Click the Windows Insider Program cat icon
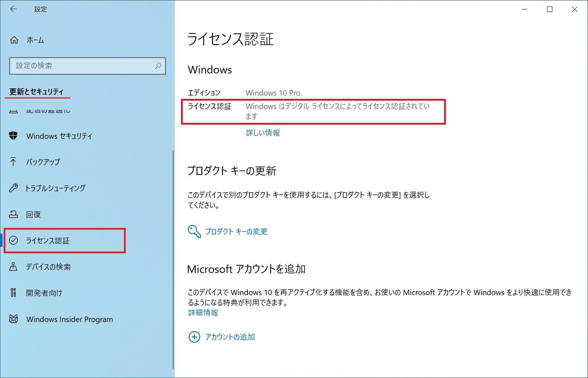This screenshot has width=588, height=378. 14,319
